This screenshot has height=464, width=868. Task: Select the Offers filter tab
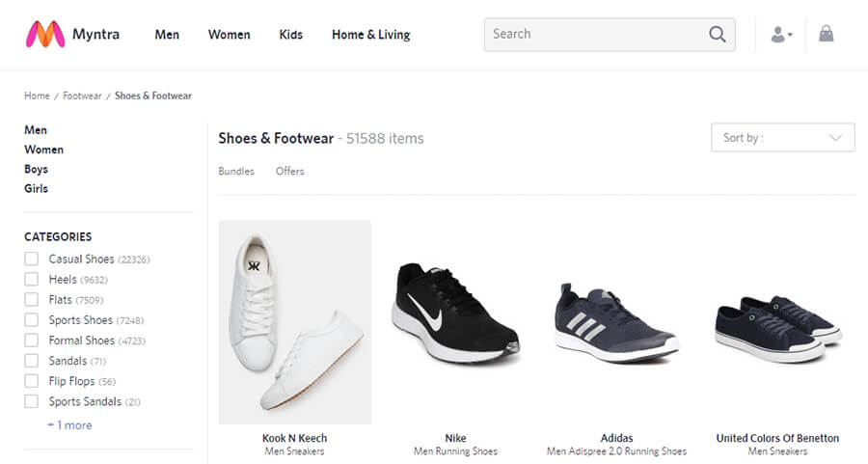pos(290,171)
